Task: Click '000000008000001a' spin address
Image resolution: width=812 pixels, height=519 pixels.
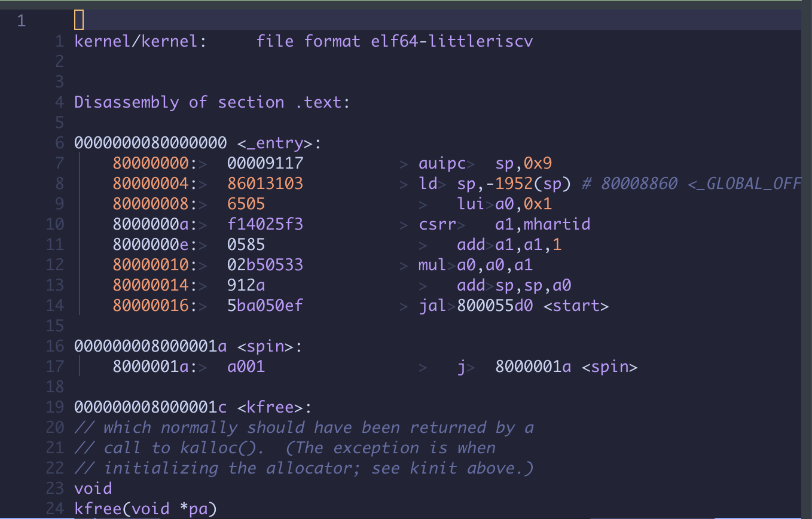Action: click(x=151, y=346)
